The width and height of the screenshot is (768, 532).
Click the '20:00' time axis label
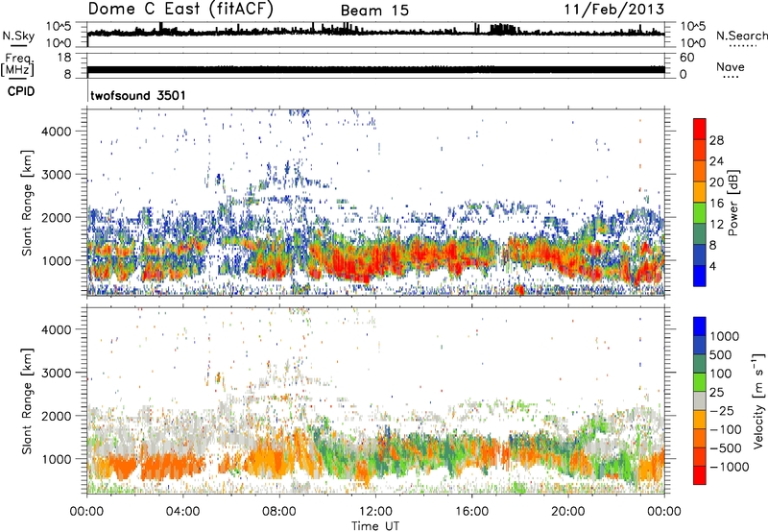pos(568,511)
